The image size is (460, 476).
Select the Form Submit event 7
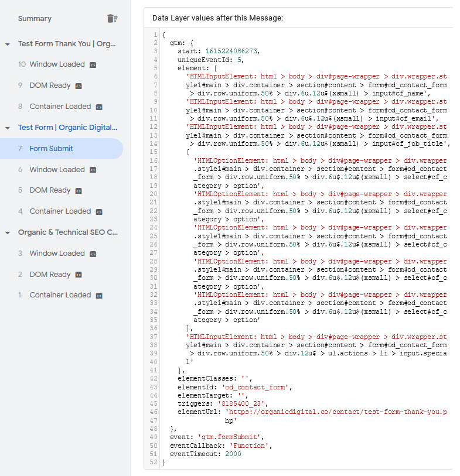[x=51, y=149]
